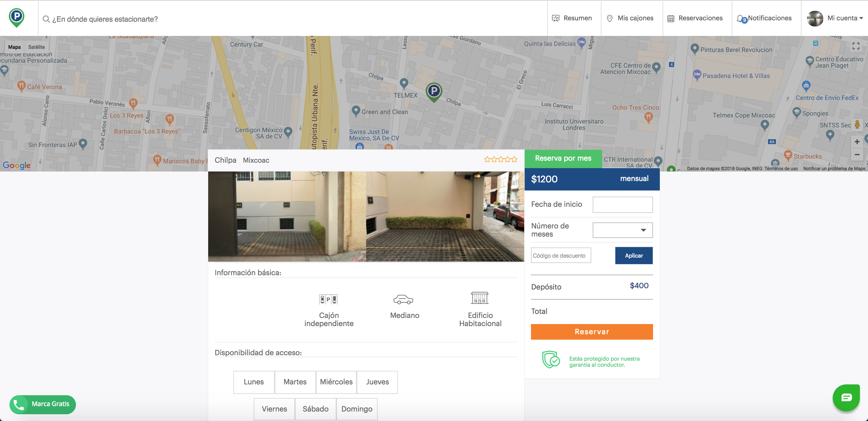Screen dimensions: 868x421
Task: Click the Mis cajones pin icon
Action: (x=610, y=18)
